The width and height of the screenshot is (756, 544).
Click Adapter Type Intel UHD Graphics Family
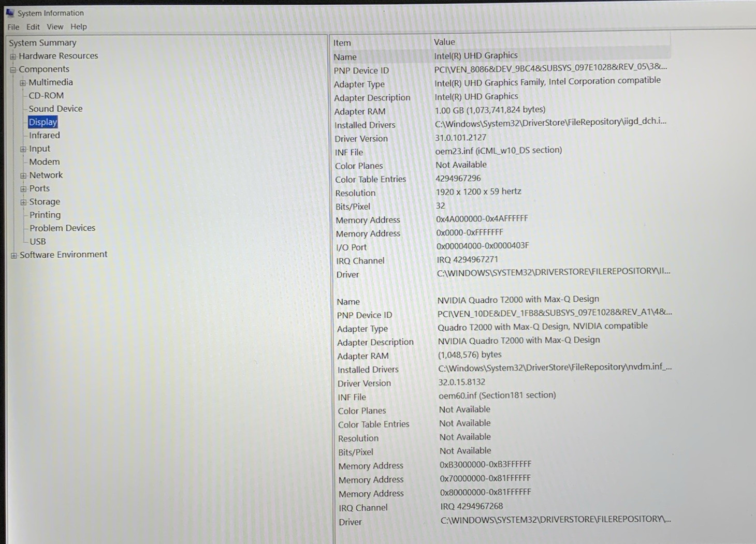point(547,81)
